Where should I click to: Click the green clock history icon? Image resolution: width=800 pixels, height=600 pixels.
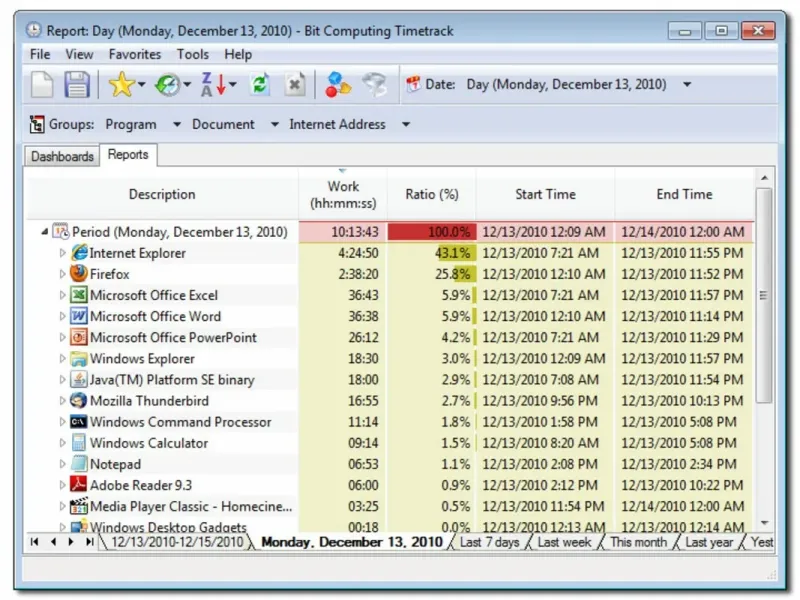tap(168, 84)
